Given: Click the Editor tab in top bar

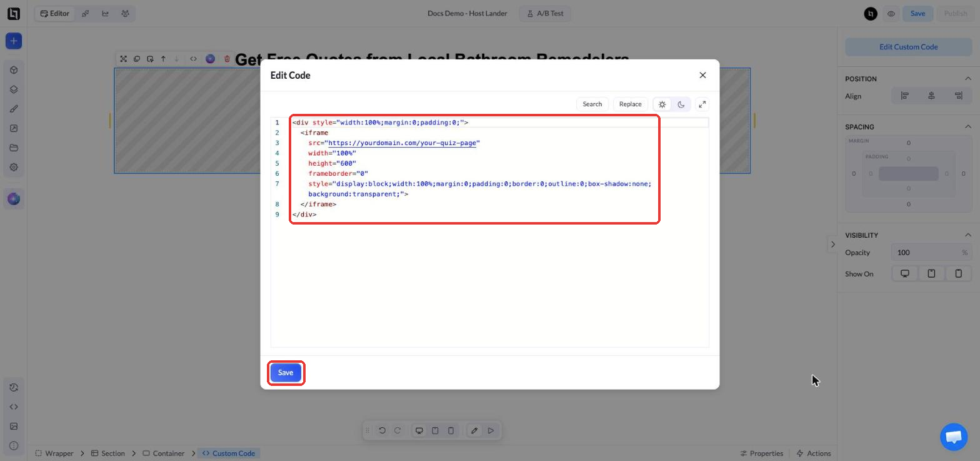Looking at the screenshot, I should coord(54,13).
